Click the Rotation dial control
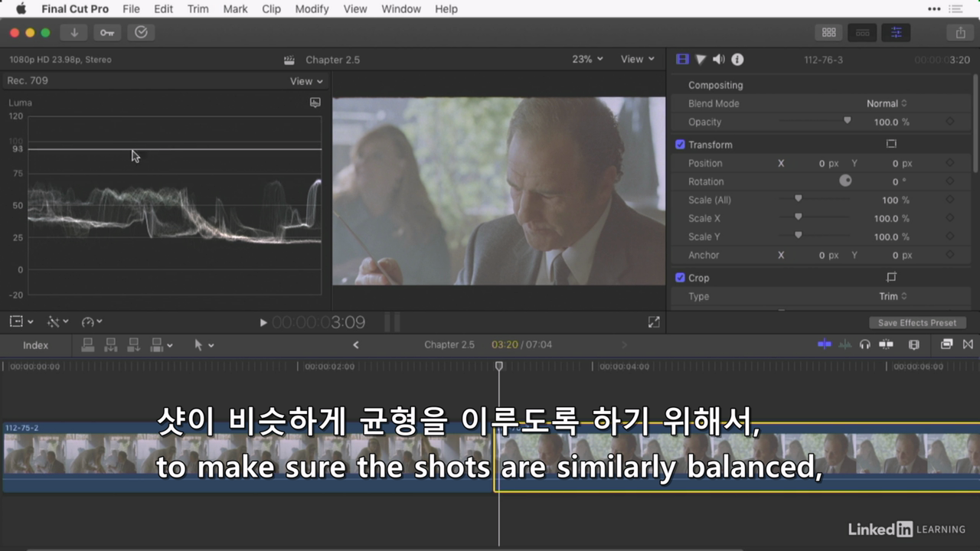 [845, 181]
